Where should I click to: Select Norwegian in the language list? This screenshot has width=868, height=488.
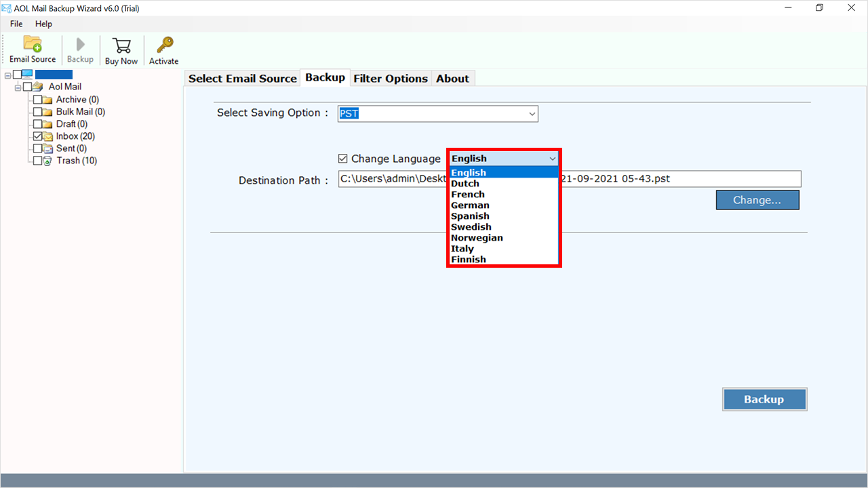(x=504, y=238)
